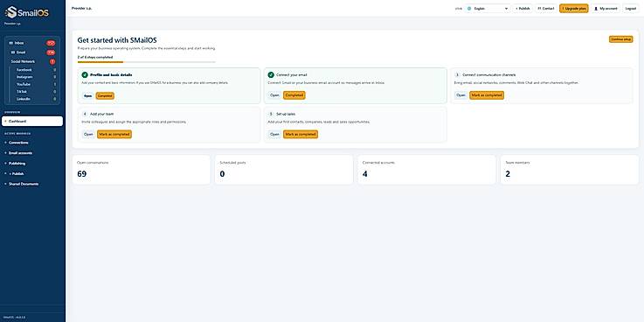Image resolution: width=644 pixels, height=322 pixels.
Task: Go to the Dashboard menu item
Action: [x=32, y=121]
